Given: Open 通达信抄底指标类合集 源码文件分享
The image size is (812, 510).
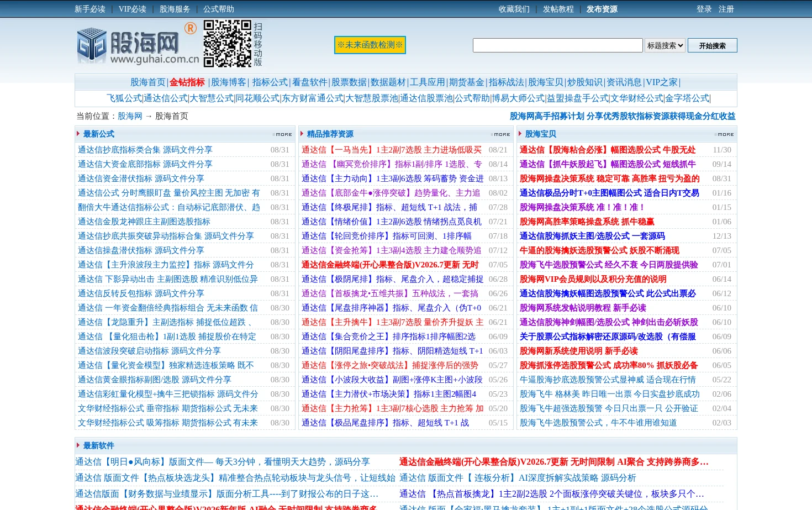Looking at the screenshot, I should click(145, 150).
